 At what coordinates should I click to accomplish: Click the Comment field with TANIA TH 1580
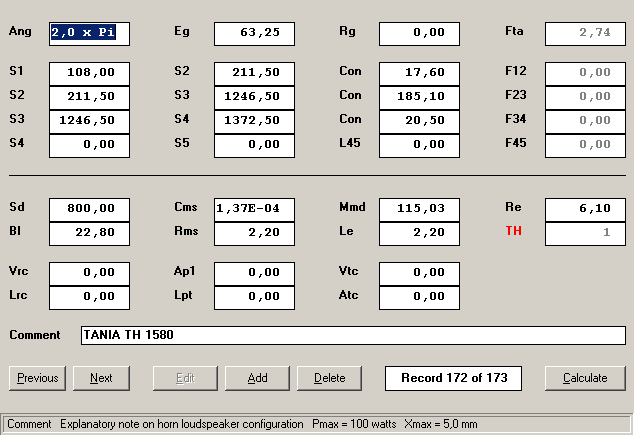[353, 335]
